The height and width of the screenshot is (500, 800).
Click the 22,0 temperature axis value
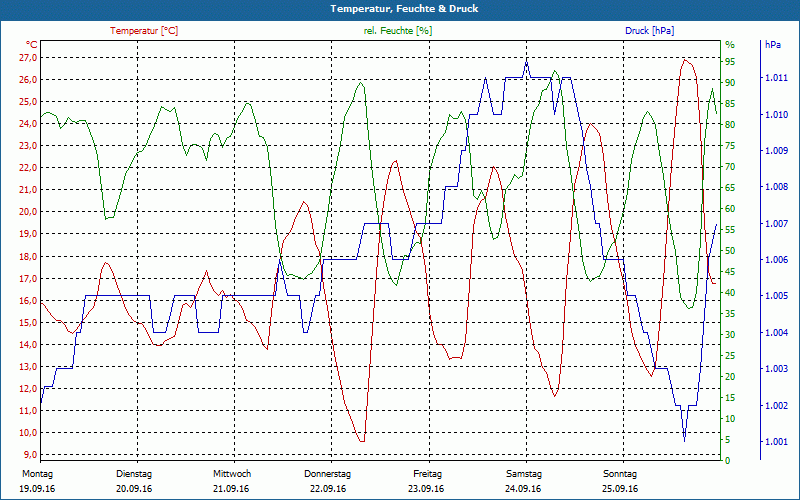[x=29, y=168]
